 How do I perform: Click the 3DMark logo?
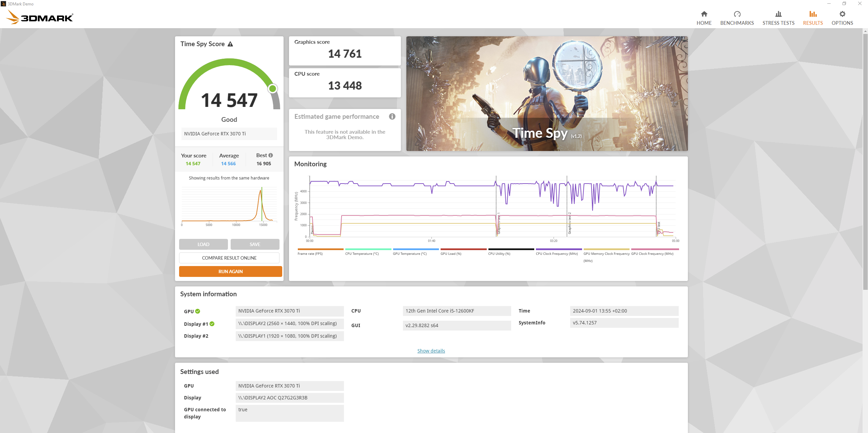pyautogui.click(x=40, y=17)
